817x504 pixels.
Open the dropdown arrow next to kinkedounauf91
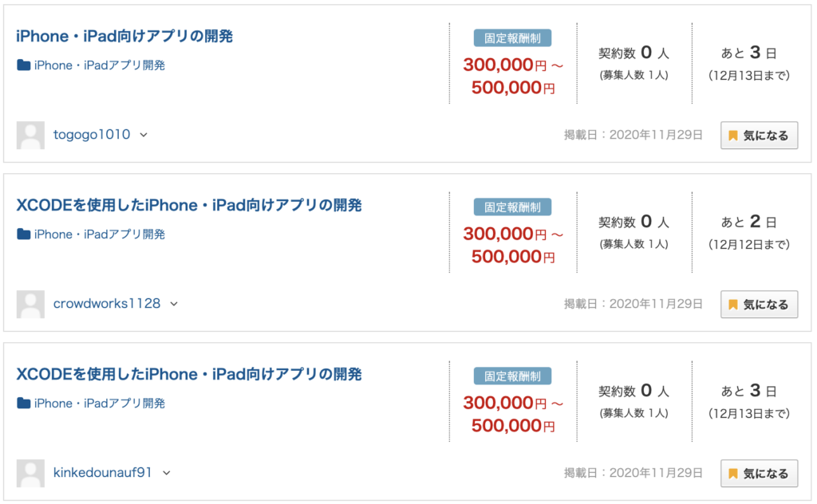(x=166, y=473)
